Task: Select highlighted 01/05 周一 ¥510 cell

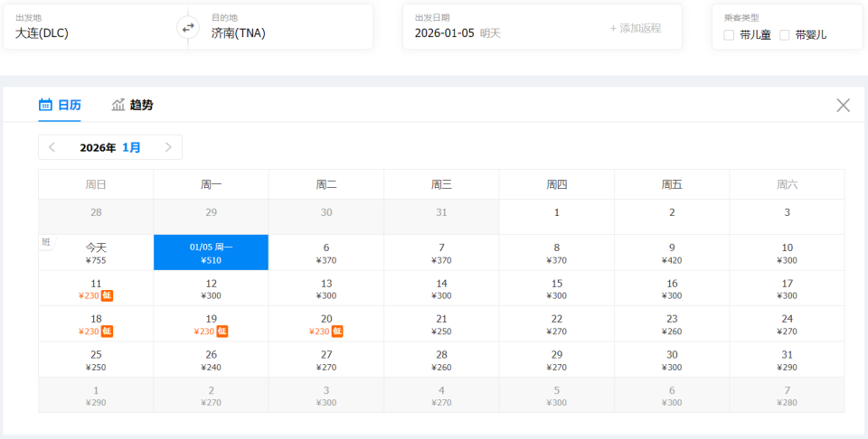Action: pyautogui.click(x=211, y=253)
